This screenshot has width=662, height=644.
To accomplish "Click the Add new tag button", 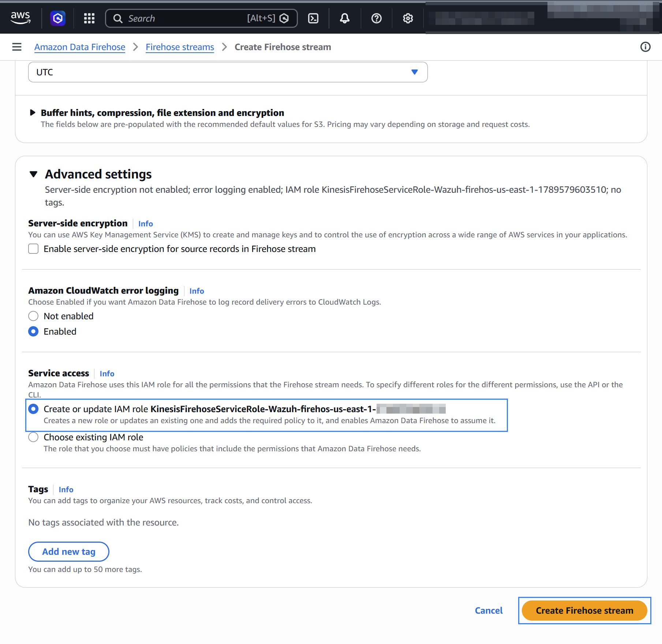I will [69, 551].
